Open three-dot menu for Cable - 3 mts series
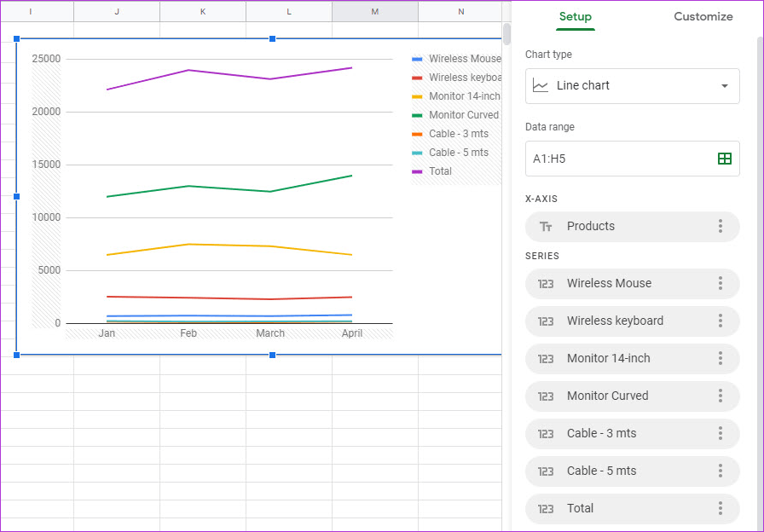The width and height of the screenshot is (764, 532). coord(721,433)
